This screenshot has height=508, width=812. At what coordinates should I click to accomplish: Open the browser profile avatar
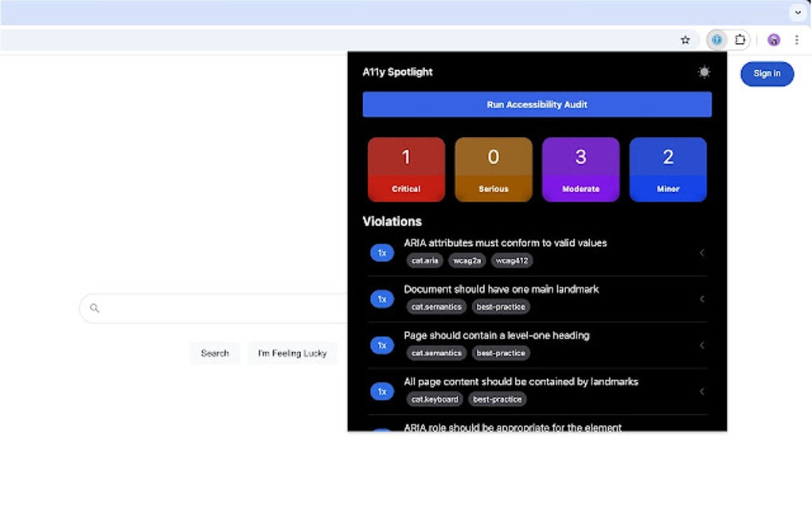click(774, 40)
